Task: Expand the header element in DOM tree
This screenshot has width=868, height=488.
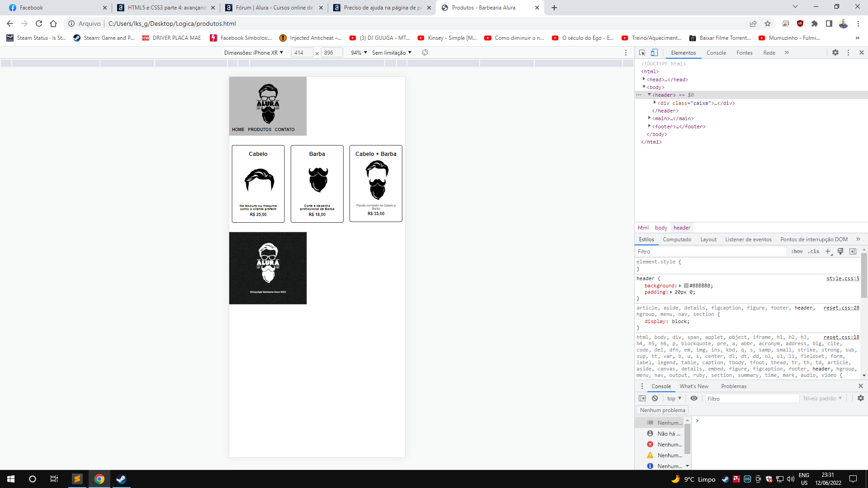Action: [650, 95]
